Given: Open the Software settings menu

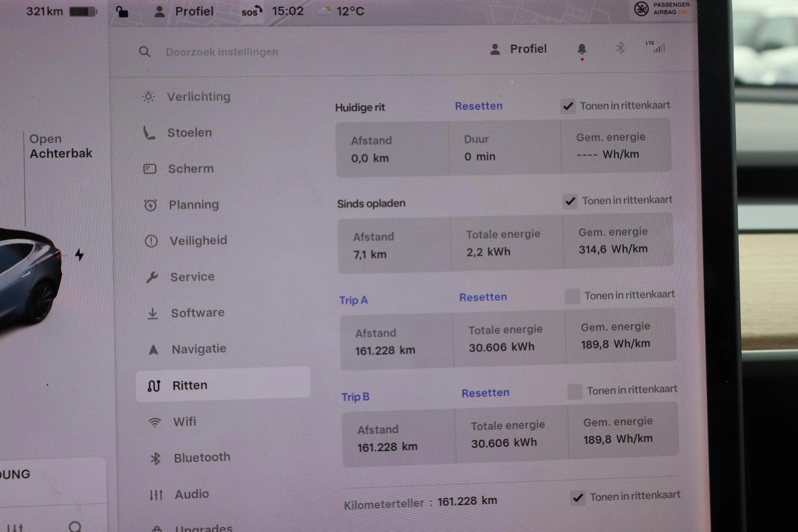Looking at the screenshot, I should [198, 313].
